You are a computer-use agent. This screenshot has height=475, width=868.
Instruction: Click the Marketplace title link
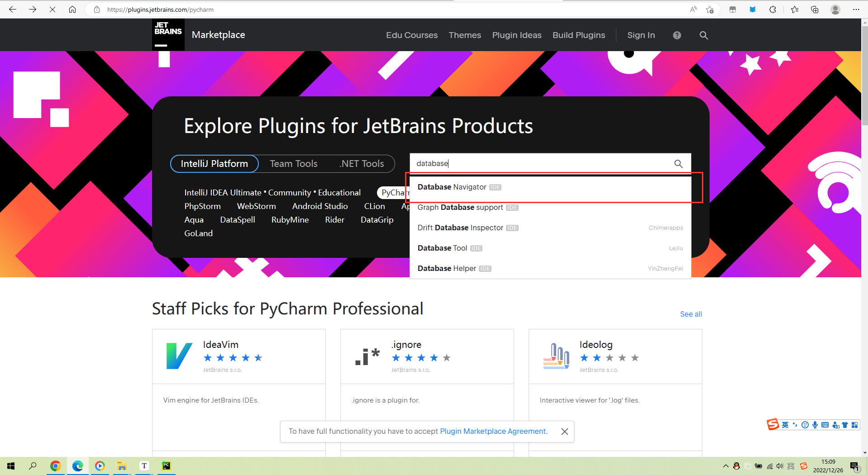click(219, 35)
